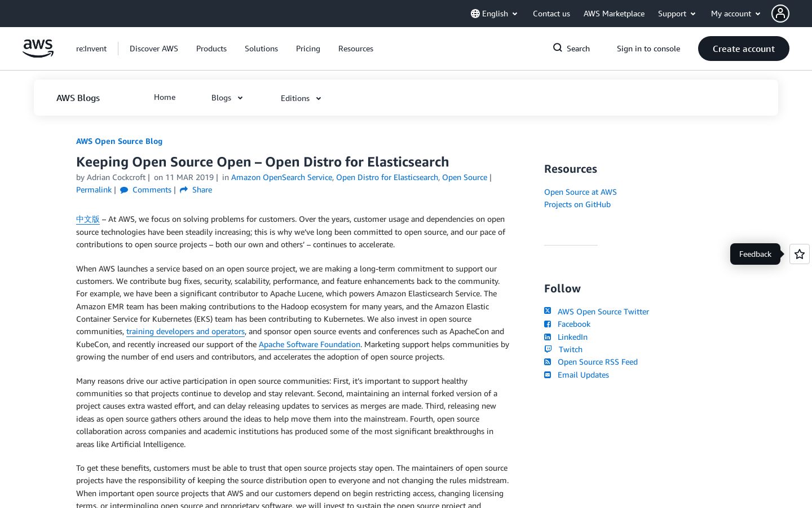Viewport: 812px width, 508px height.
Task: Click the Twitch icon in Follow
Action: click(548, 349)
